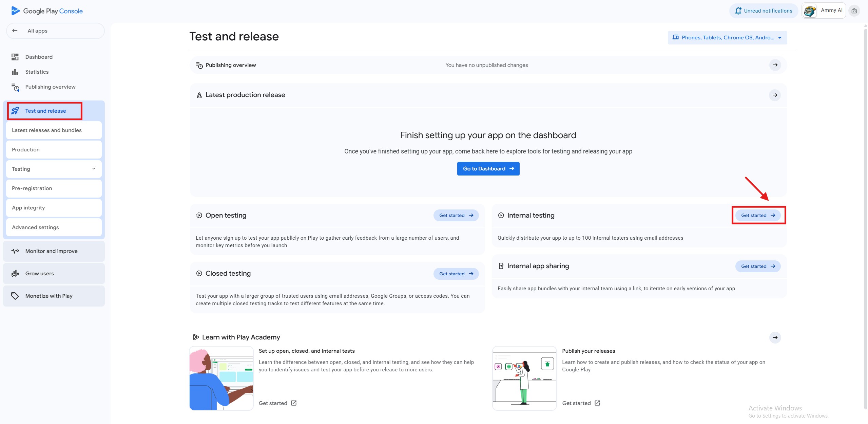Click the Learn with Play Academy arrow
Screen dimensions: 868x424
[x=775, y=337]
